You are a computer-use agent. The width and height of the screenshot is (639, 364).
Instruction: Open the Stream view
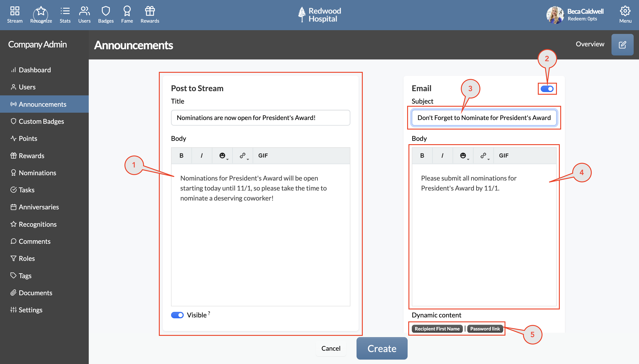14,14
